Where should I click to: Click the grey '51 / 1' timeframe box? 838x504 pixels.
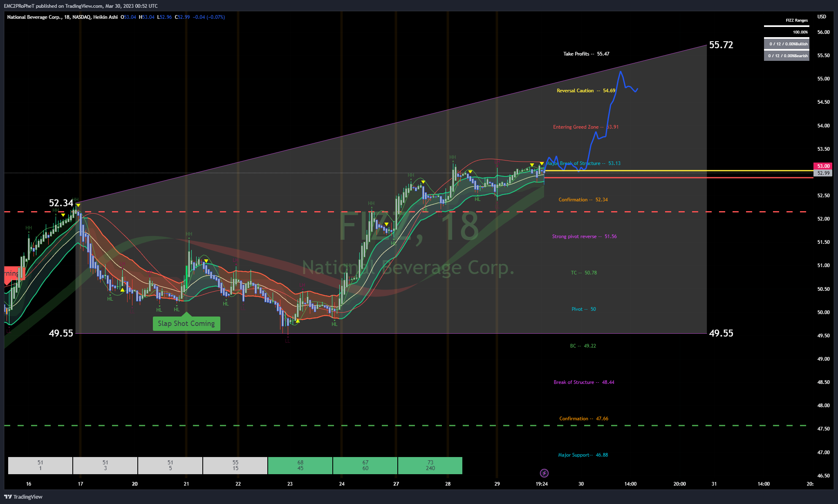[40, 466]
